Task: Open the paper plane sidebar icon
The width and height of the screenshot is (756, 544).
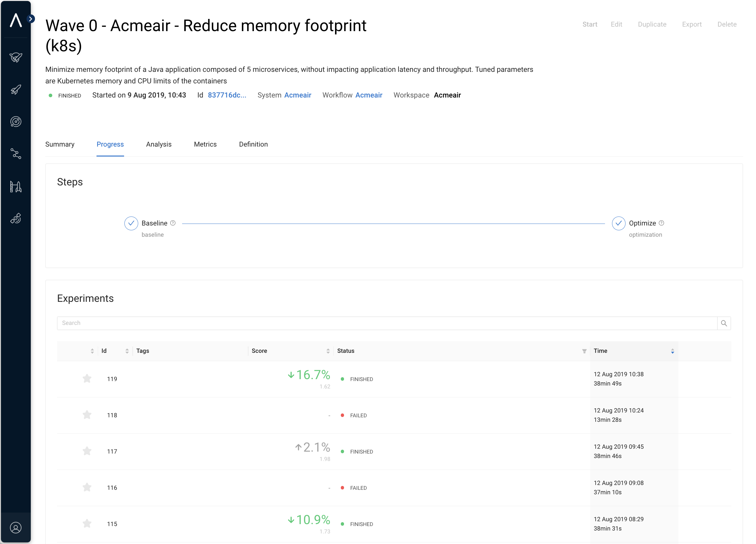Action: pyautogui.click(x=16, y=57)
